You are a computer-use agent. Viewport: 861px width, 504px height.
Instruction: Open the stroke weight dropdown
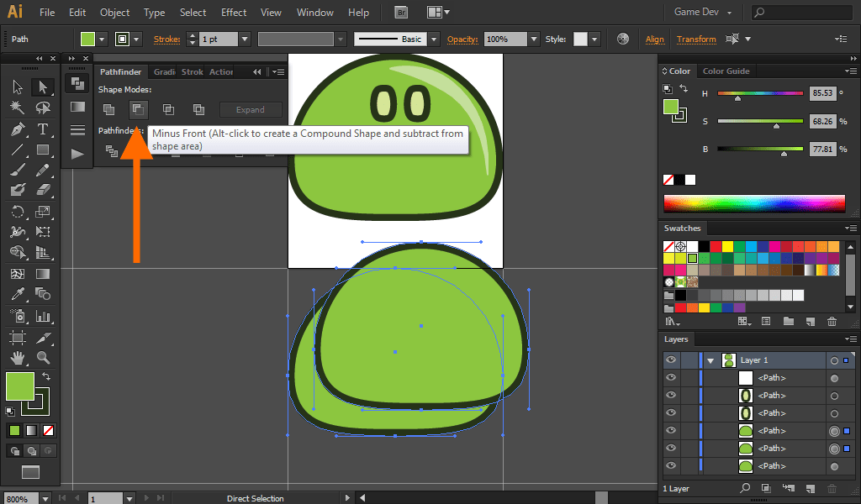(245, 39)
